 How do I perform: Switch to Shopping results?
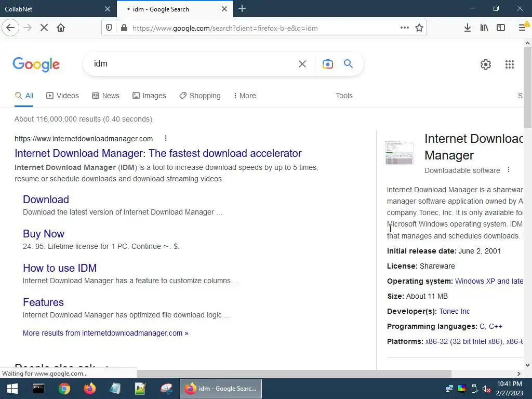click(200, 96)
